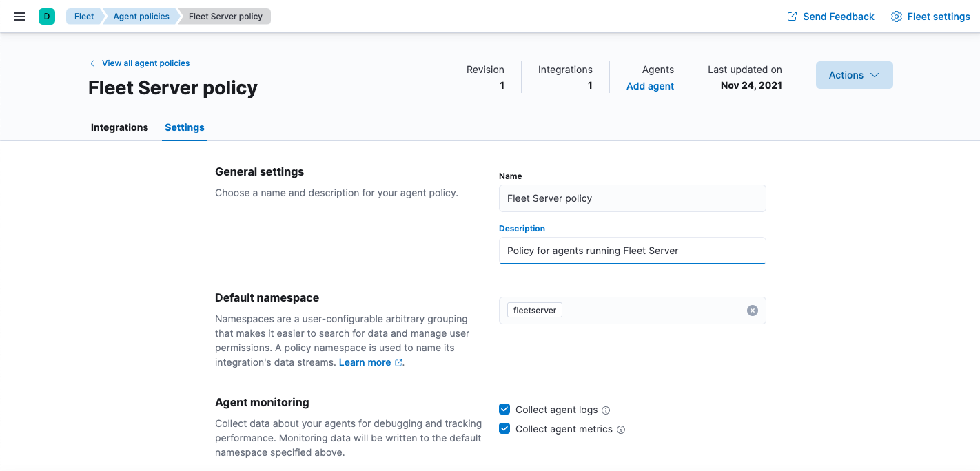Viewport: 980px width, 471px height.
Task: Click inside the Name input field
Action: point(632,198)
